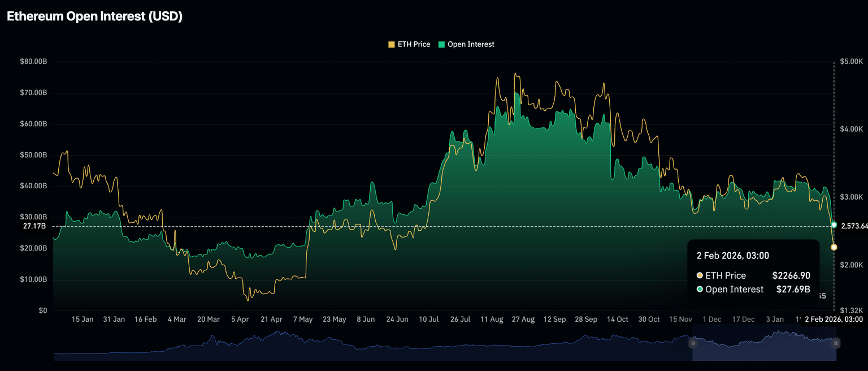The image size is (868, 371).
Task: Click the yellow ETH Price marker on the chart line
Action: point(834,247)
